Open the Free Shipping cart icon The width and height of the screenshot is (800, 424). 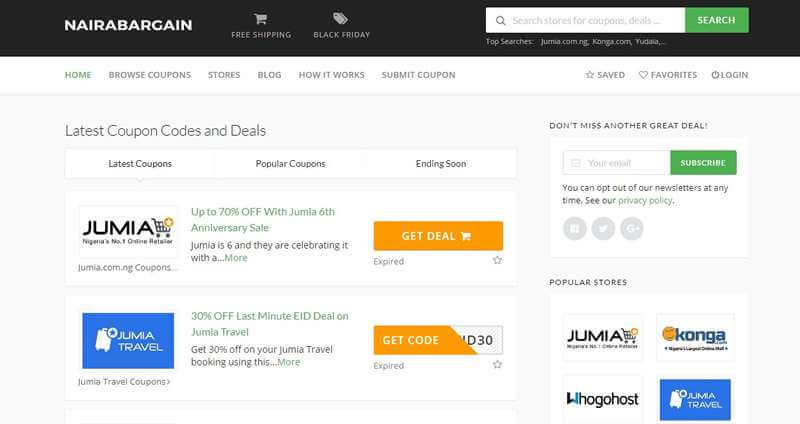coord(261,19)
